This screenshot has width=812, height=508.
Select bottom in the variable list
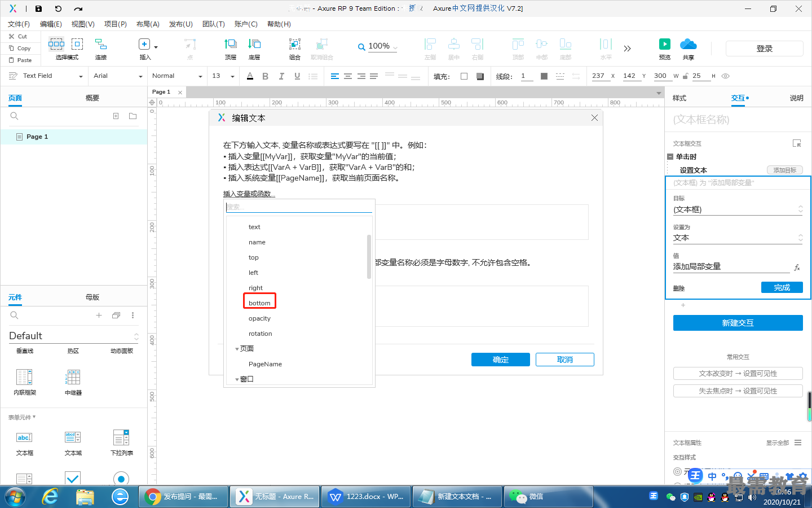[259, 303]
